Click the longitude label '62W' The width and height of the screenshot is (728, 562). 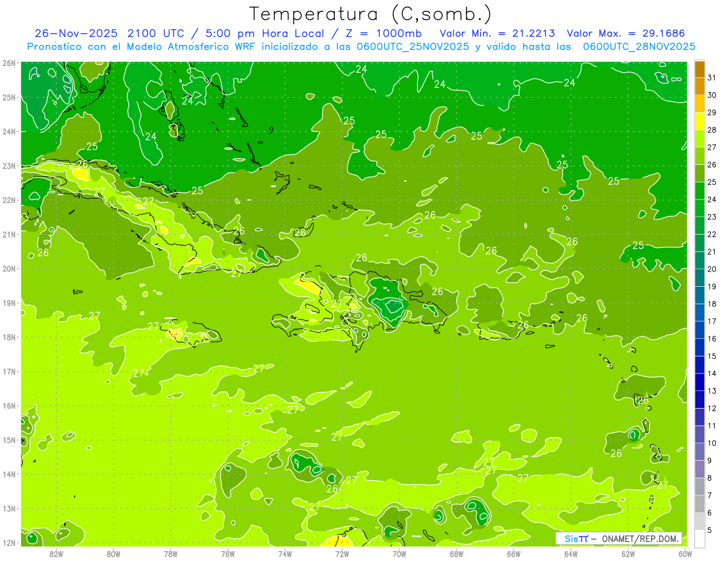click(628, 554)
